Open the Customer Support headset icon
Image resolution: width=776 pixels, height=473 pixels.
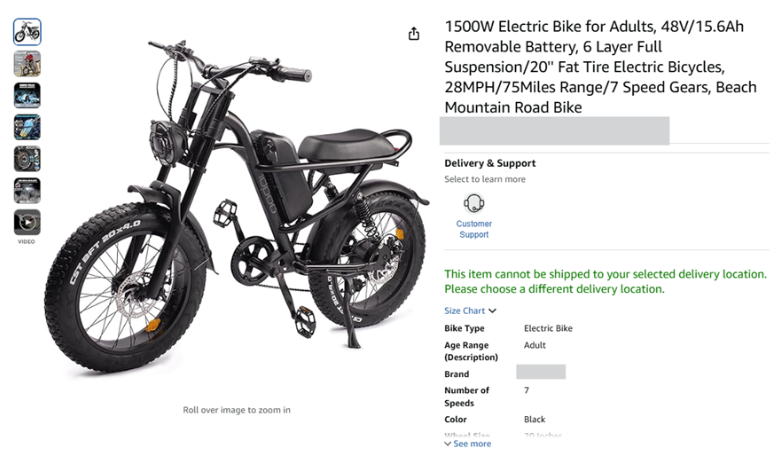[474, 203]
